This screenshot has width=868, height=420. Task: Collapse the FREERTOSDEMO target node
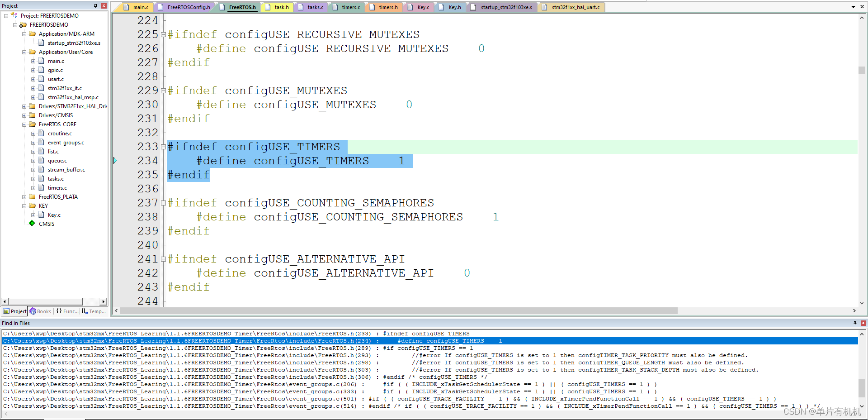point(15,25)
